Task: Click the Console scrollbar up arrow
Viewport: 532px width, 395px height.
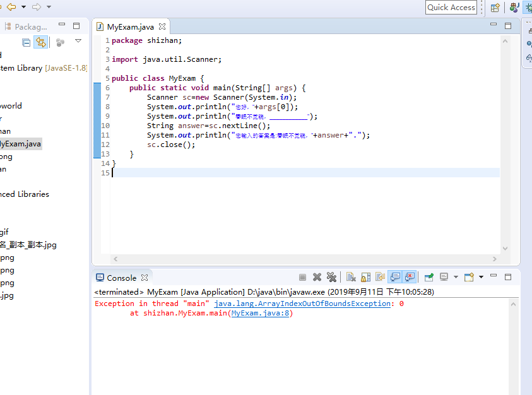Action: pyautogui.click(x=513, y=304)
